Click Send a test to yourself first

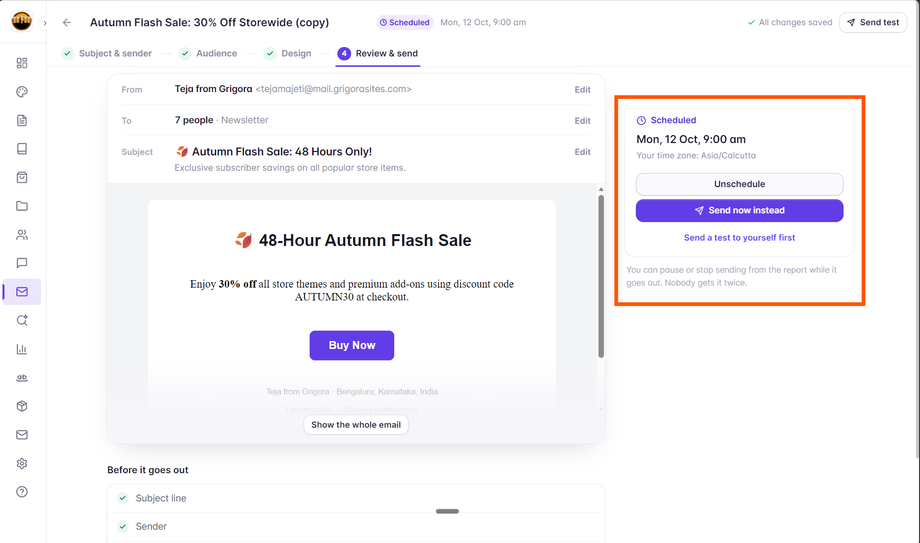739,238
